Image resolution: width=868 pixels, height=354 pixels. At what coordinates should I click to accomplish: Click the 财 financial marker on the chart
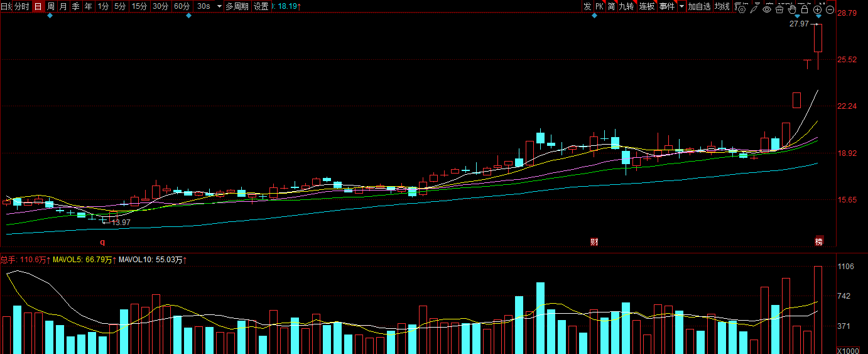click(594, 241)
